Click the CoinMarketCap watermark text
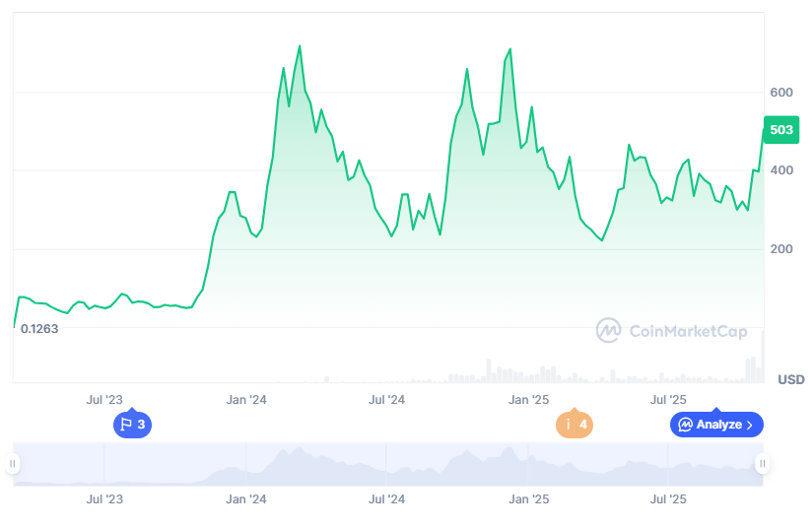Viewport: 812px width, 528px height. click(687, 332)
